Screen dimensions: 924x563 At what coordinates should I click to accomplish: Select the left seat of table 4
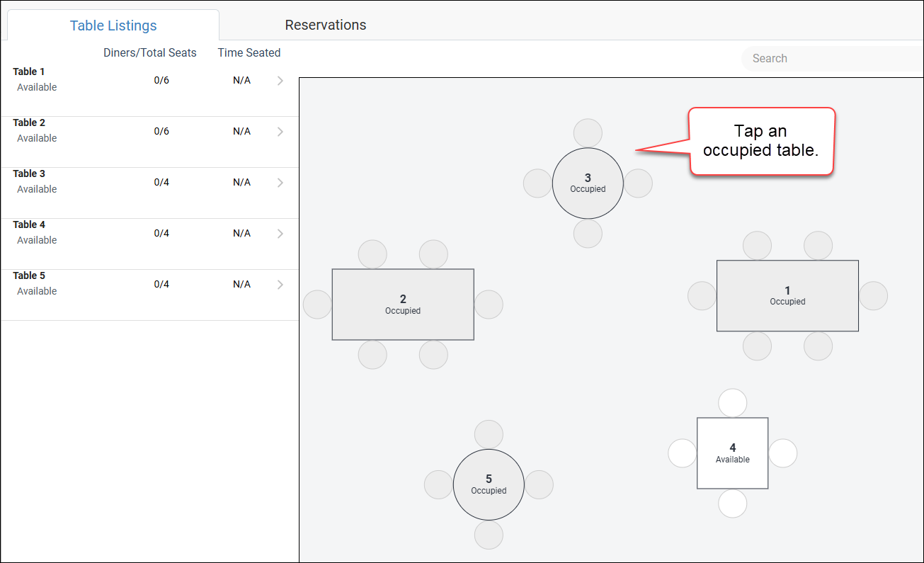tap(683, 453)
